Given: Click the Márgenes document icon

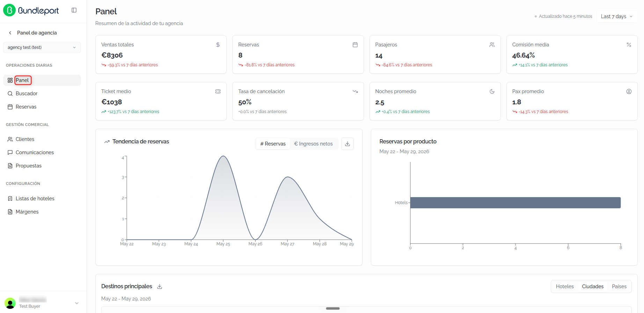Looking at the screenshot, I should (x=10, y=212).
